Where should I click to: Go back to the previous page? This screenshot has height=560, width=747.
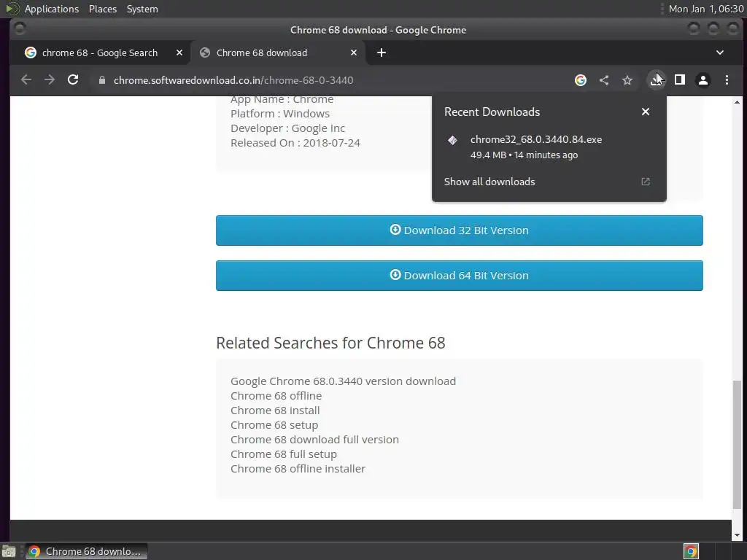[26, 80]
